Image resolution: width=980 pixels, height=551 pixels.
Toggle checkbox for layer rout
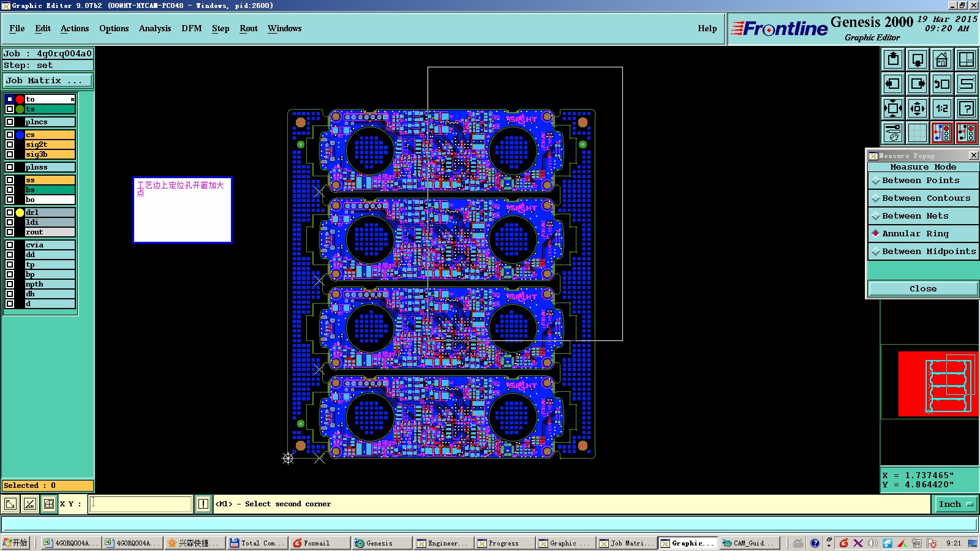pos(10,232)
